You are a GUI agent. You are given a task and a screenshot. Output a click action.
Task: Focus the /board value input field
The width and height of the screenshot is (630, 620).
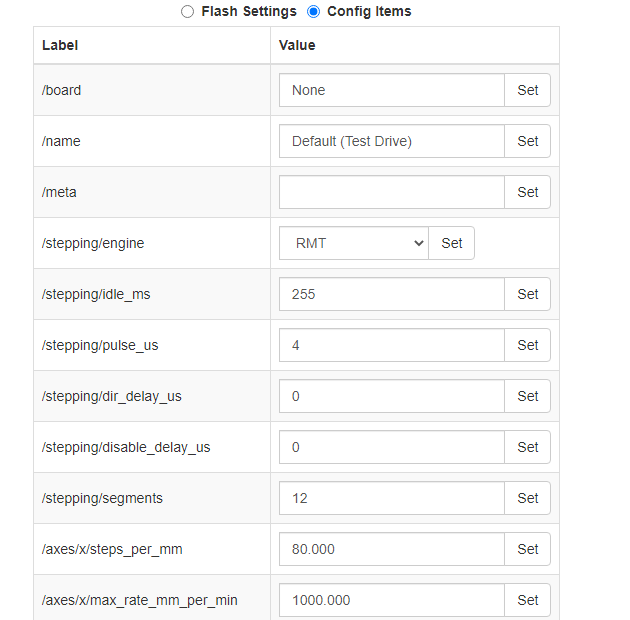(x=392, y=90)
